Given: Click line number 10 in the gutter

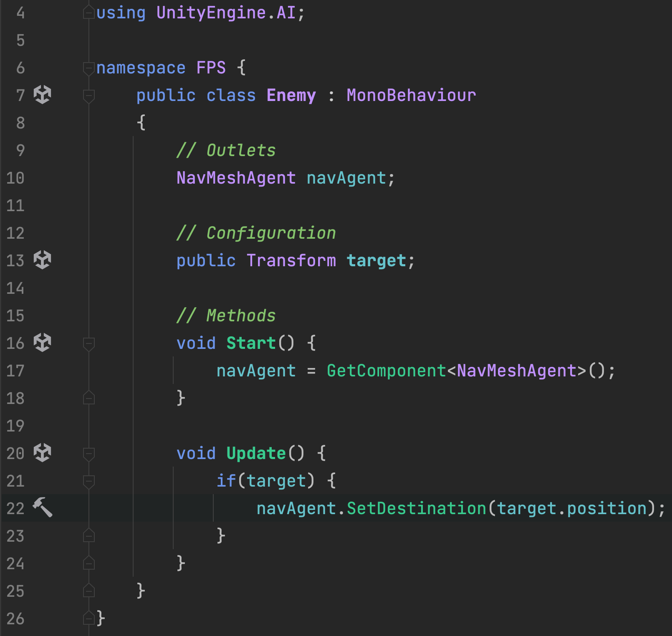Looking at the screenshot, I should point(15,178).
